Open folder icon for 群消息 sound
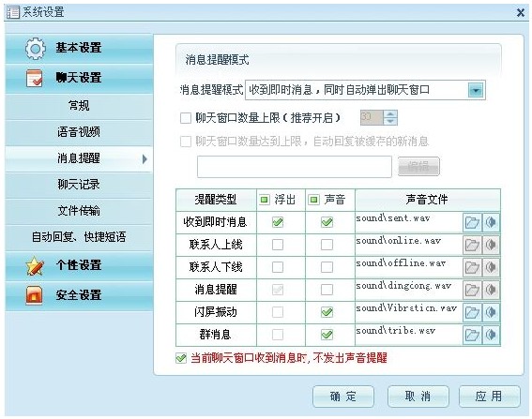The width and height of the screenshot is (532, 419). click(472, 335)
